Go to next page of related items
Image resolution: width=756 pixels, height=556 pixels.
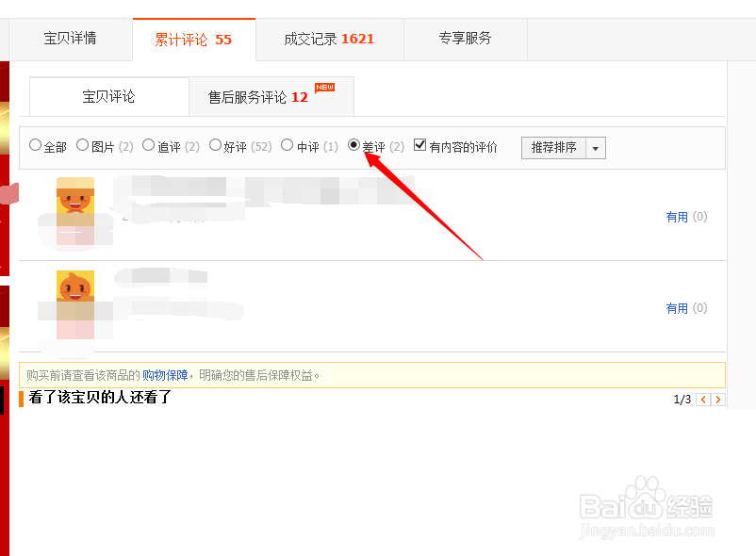tap(716, 399)
